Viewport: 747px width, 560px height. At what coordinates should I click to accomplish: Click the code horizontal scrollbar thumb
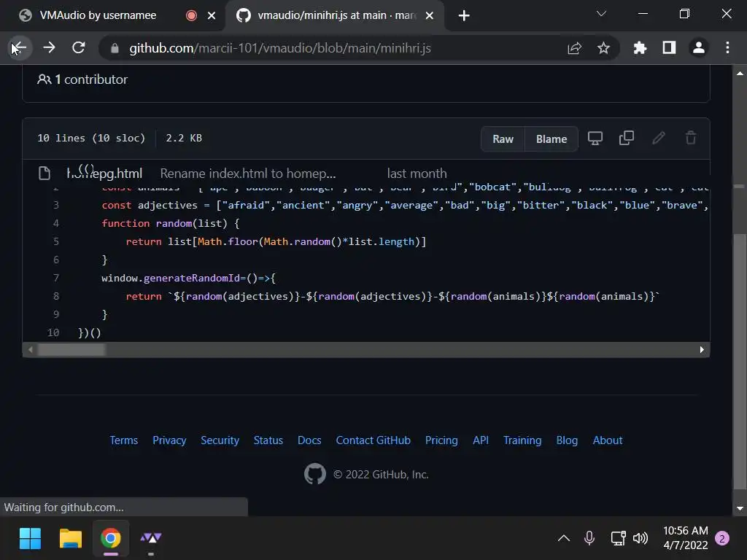71,349
